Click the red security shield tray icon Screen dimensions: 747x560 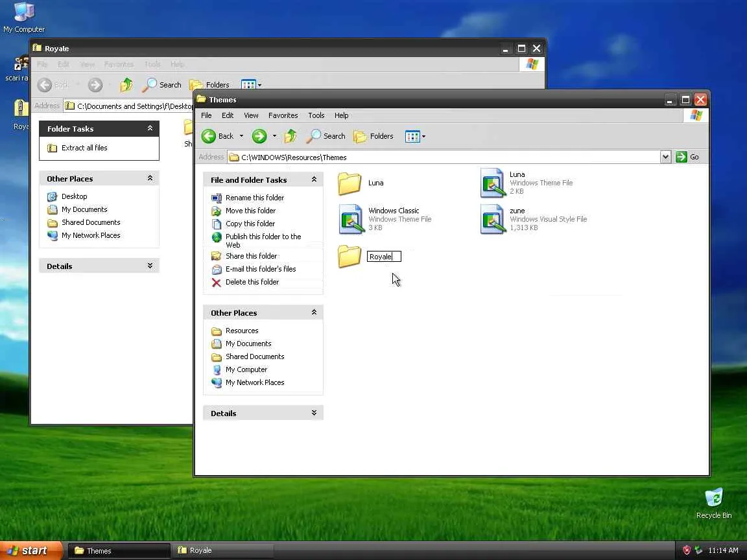pyautogui.click(x=687, y=550)
